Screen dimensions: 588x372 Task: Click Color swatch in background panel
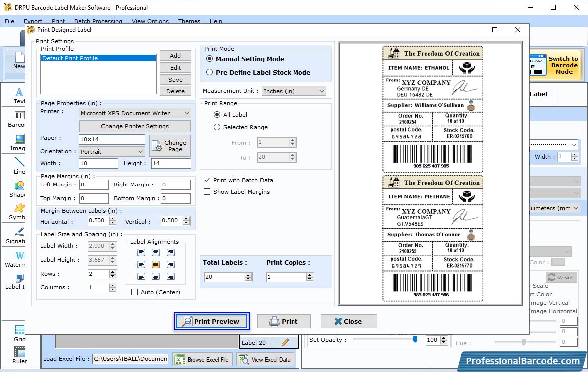click(x=558, y=262)
